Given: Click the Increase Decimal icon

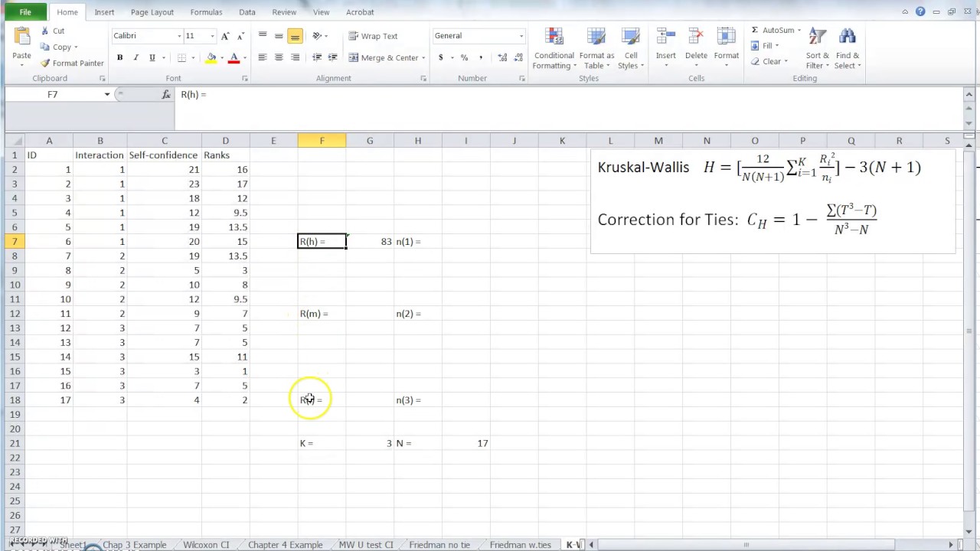Looking at the screenshot, I should click(502, 57).
